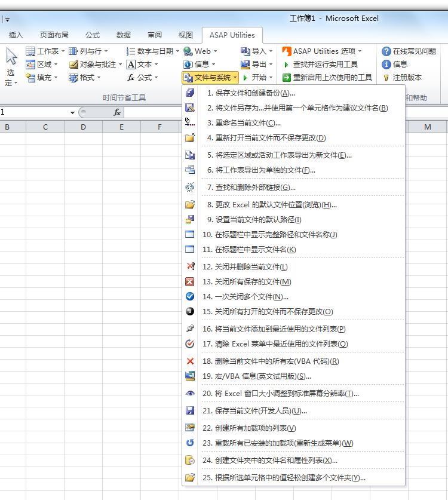
Task: Open the 文本 dropdown
Action: coord(142,65)
